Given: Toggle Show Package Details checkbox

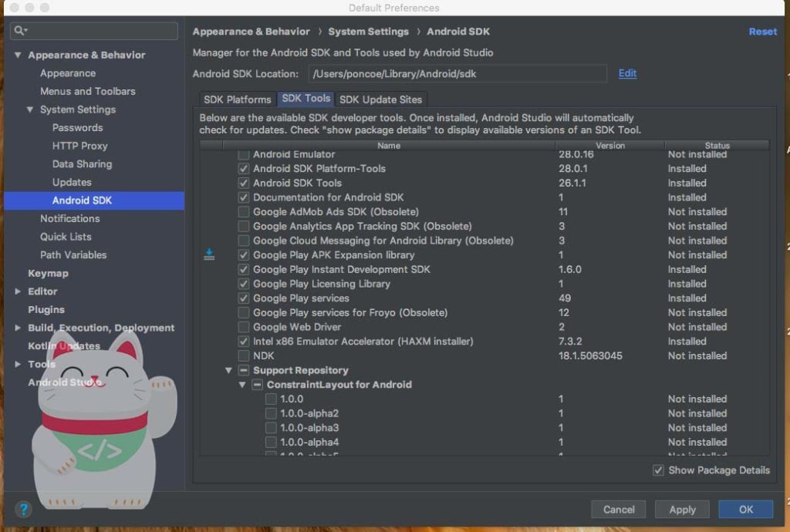Looking at the screenshot, I should 658,470.
